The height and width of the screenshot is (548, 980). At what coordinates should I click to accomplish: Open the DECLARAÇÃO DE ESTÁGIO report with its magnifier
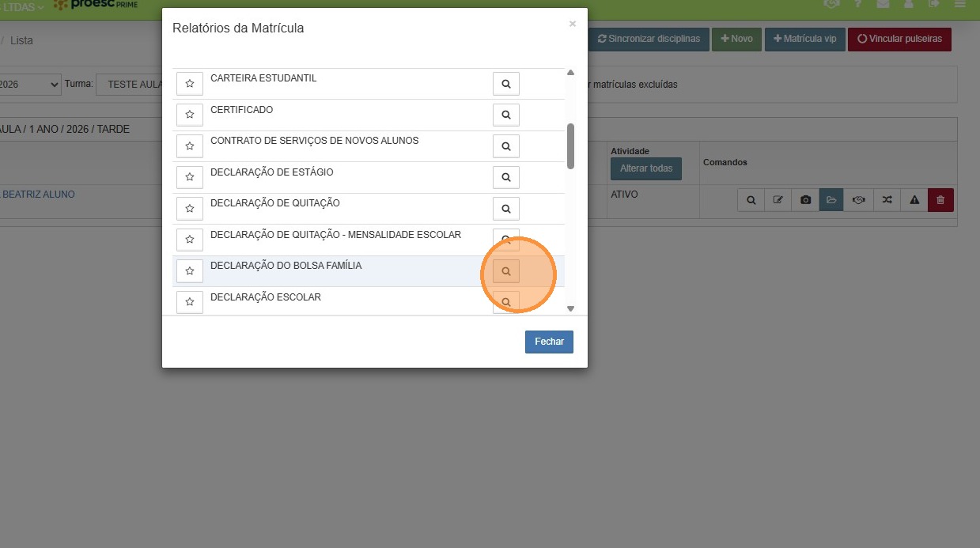pos(506,177)
